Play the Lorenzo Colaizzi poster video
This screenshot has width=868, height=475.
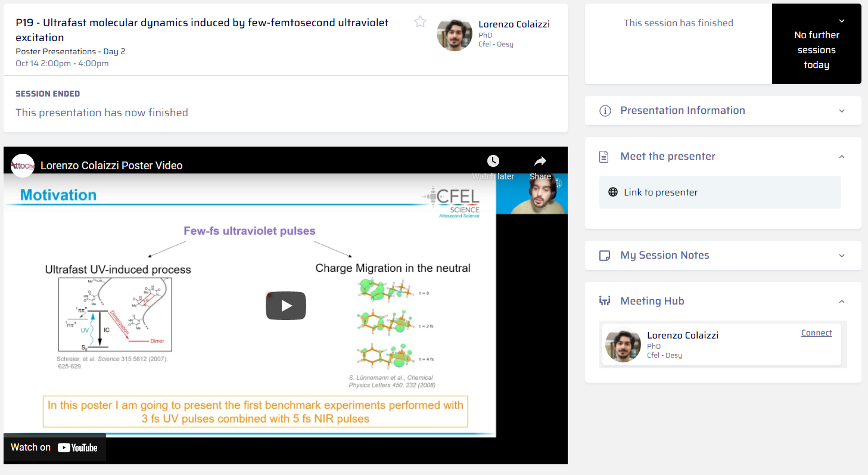pyautogui.click(x=285, y=306)
